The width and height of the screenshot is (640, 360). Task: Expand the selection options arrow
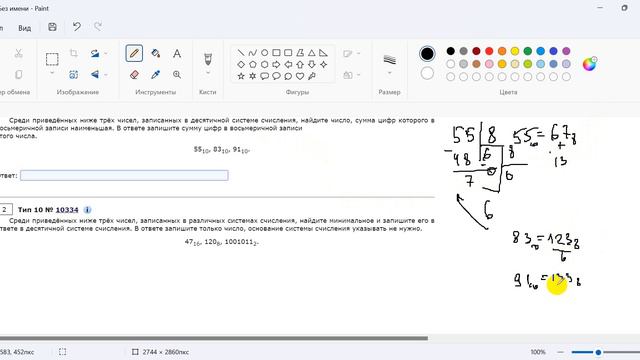(x=52, y=73)
